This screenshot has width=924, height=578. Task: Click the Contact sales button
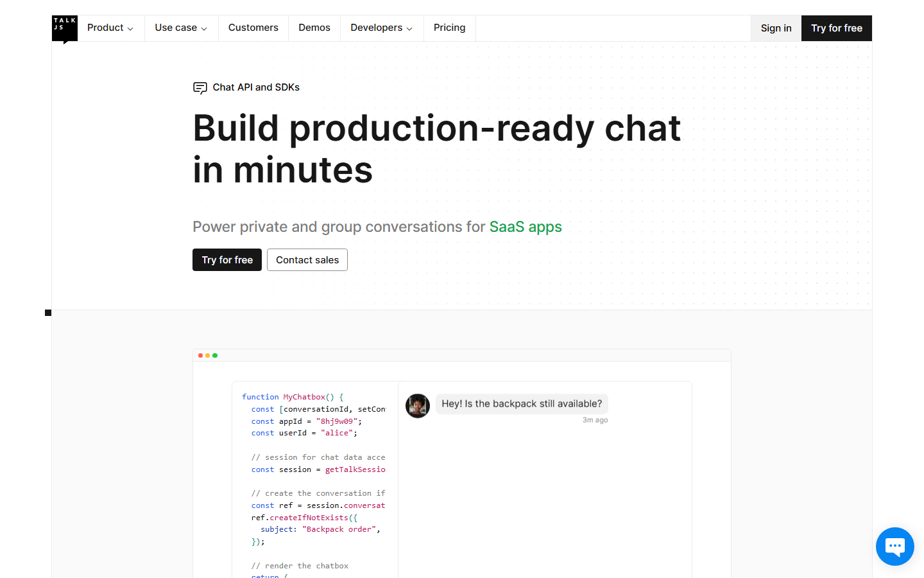click(x=307, y=259)
